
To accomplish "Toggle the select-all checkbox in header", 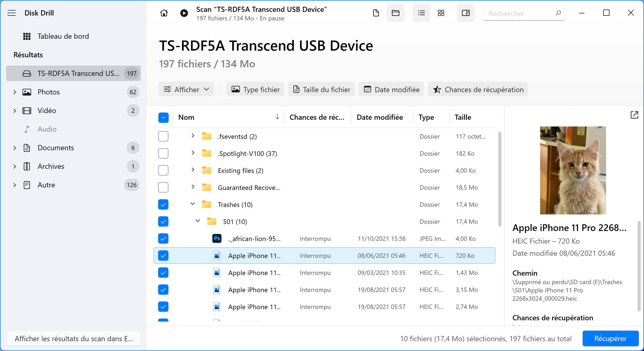I will point(163,117).
